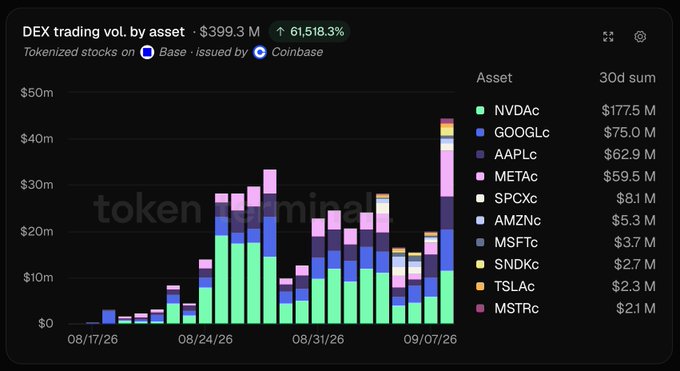Click the 61,518.3% change badge
The height and width of the screenshot is (371, 680).
pos(310,32)
